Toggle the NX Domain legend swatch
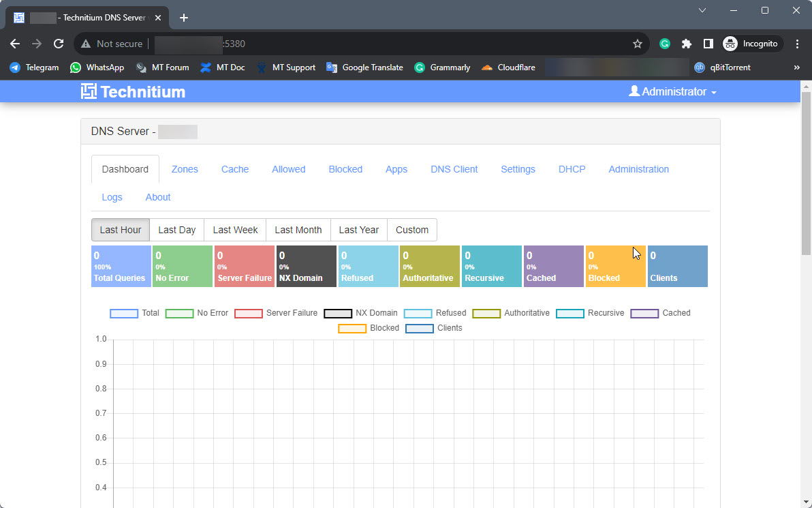The width and height of the screenshot is (812, 508). pos(338,314)
